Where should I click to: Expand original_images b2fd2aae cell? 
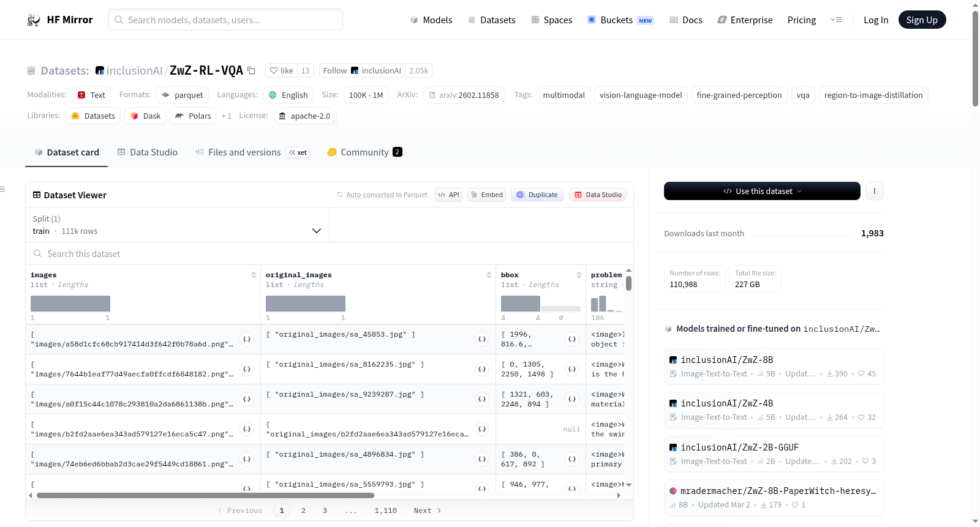(x=482, y=429)
